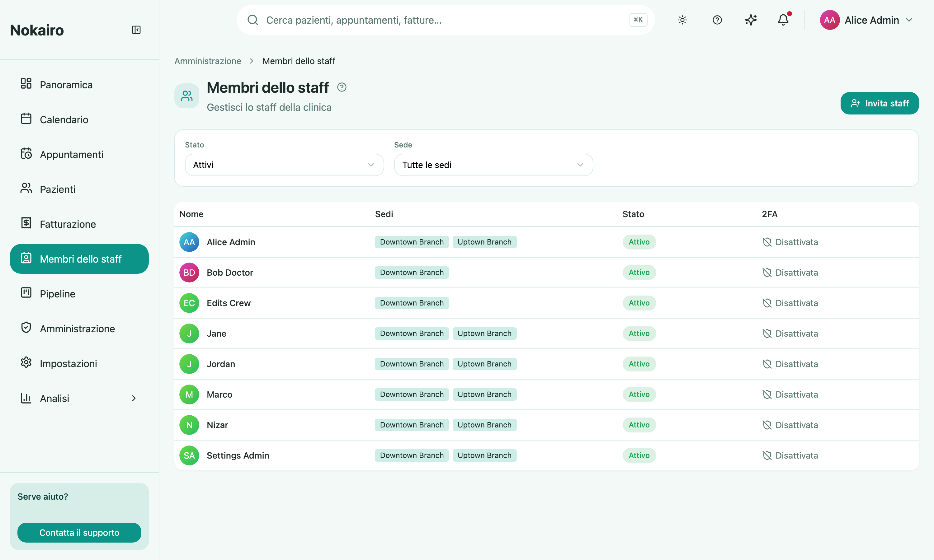Click Downtown Branch tag in Edits Crew row
This screenshot has height=560, width=934.
click(412, 303)
